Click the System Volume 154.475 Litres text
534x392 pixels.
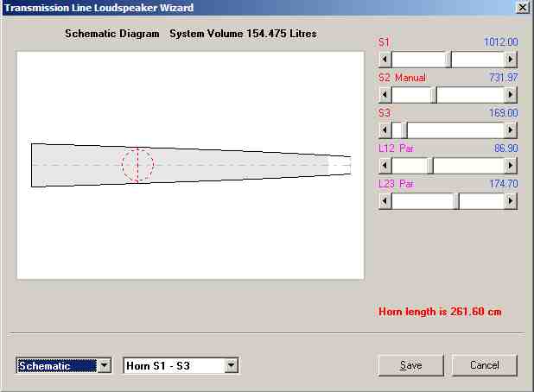(x=243, y=34)
